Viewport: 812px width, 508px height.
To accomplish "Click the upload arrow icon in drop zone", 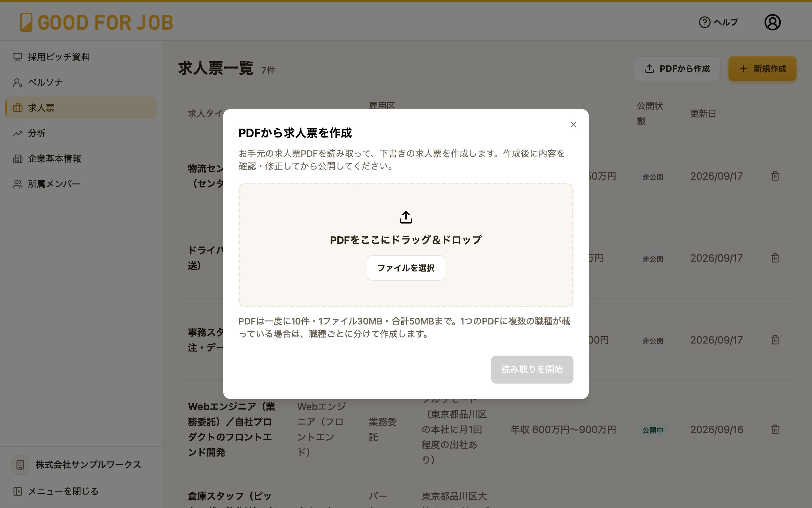I will 406,217.
